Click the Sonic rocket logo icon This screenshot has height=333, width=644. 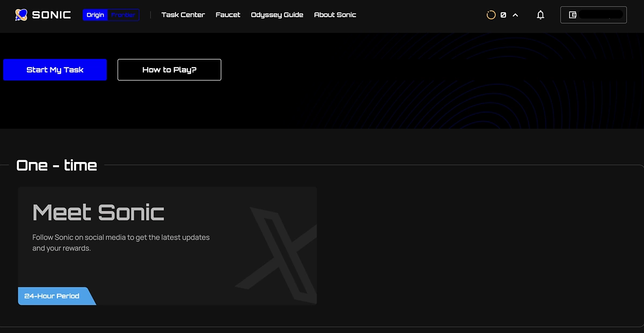click(21, 15)
